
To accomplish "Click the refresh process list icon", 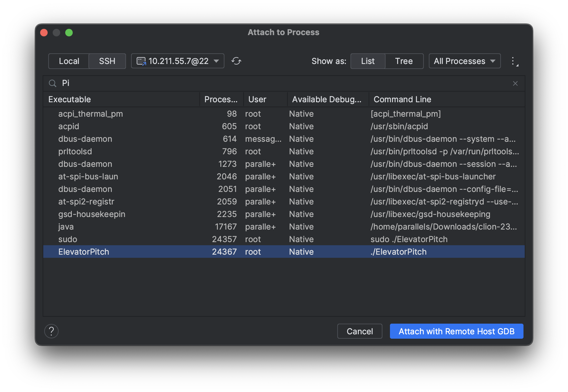I will (x=236, y=61).
